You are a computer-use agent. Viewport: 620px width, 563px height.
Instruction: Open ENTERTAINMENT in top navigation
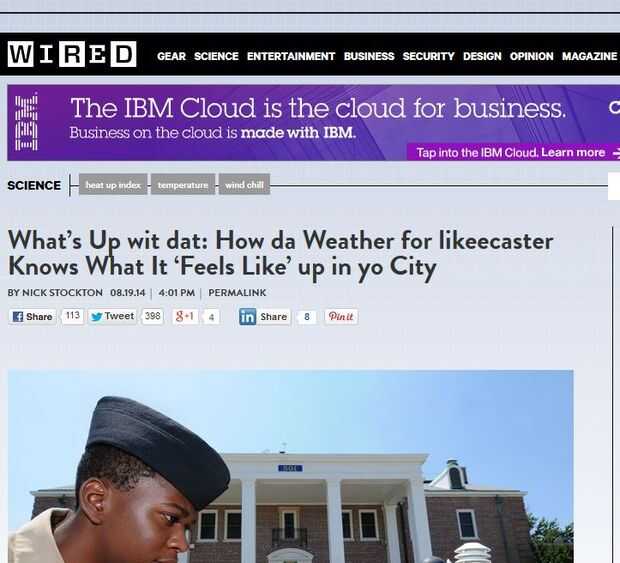[x=291, y=57]
